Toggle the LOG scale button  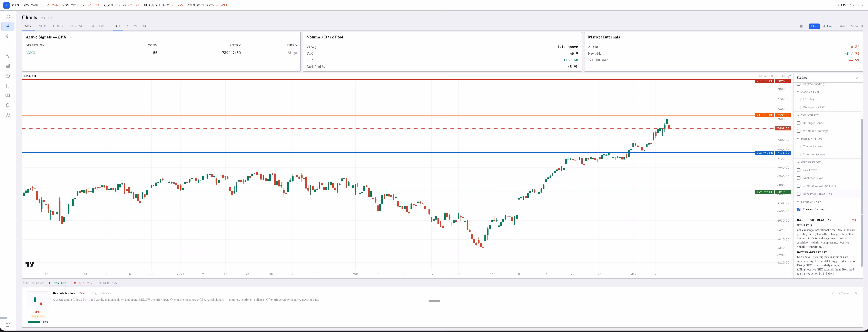click(814, 26)
